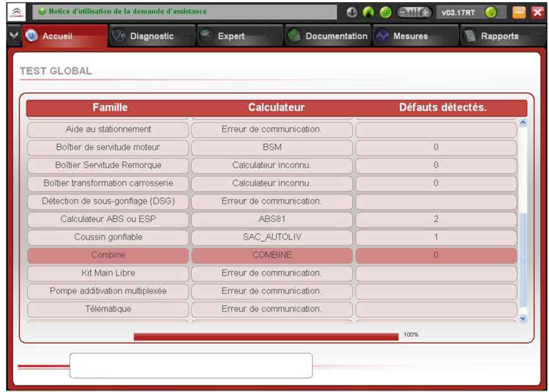The image size is (549, 392).
Task: Click 'Erreur de communication.' in the DSG row
Action: coord(272,201)
